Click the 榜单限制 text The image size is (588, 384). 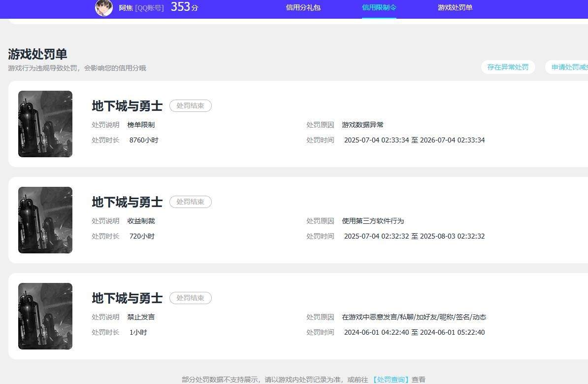[141, 125]
